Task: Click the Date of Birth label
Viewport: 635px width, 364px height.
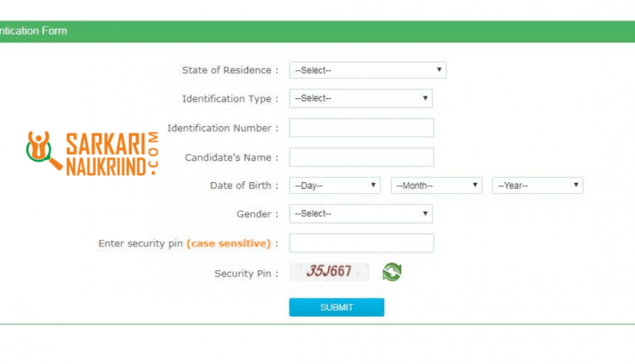Action: (x=240, y=185)
